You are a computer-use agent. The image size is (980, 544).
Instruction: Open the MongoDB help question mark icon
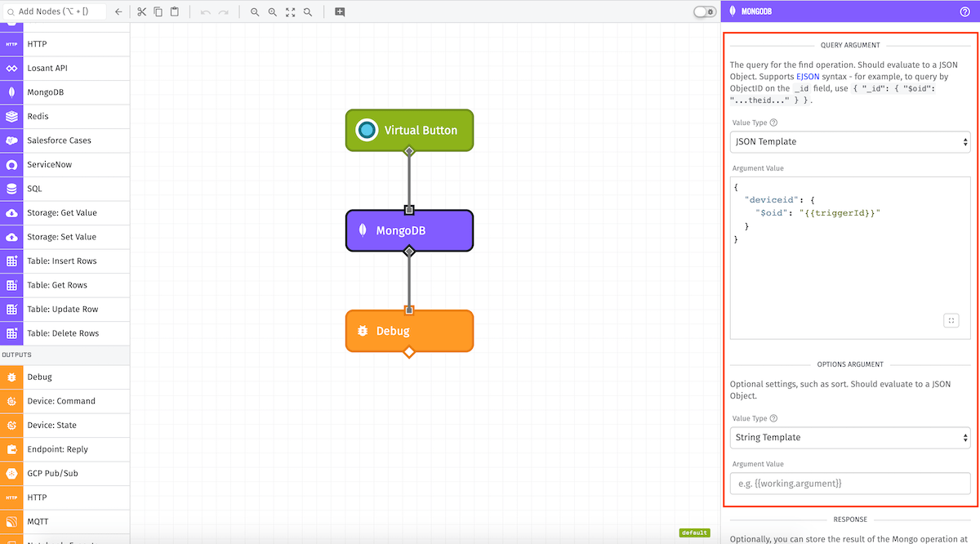964,12
